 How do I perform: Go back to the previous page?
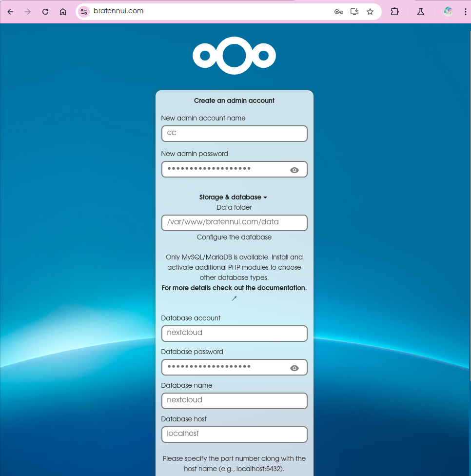click(10, 12)
